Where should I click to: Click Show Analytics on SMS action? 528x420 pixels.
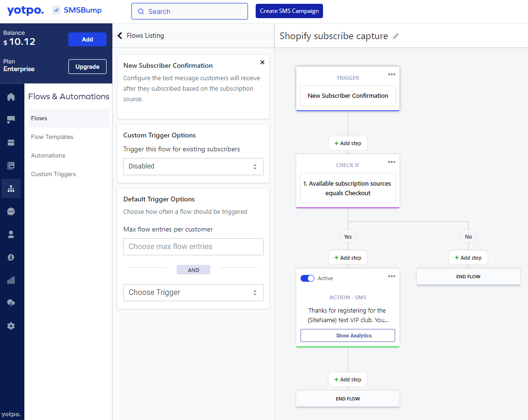click(348, 336)
